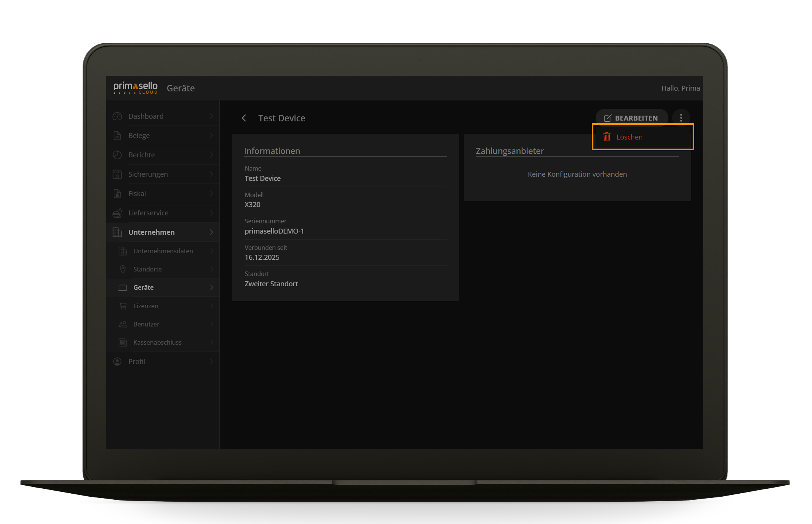
Task: Click the Lieferservice delivery icon
Action: click(117, 213)
